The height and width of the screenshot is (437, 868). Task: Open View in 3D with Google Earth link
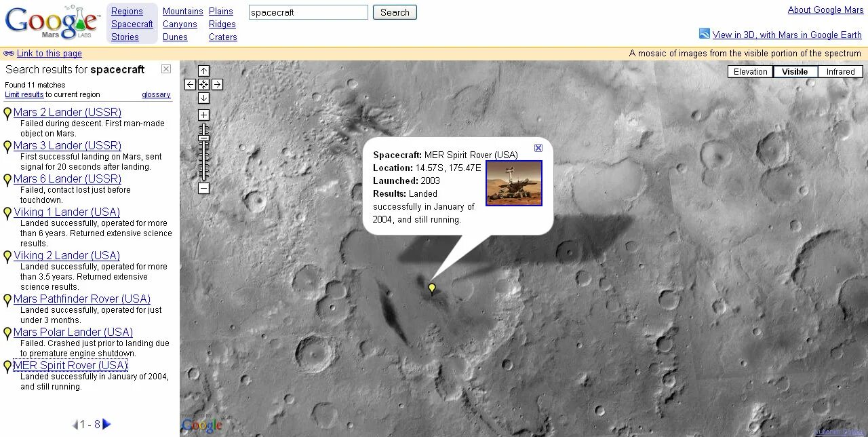coord(787,35)
